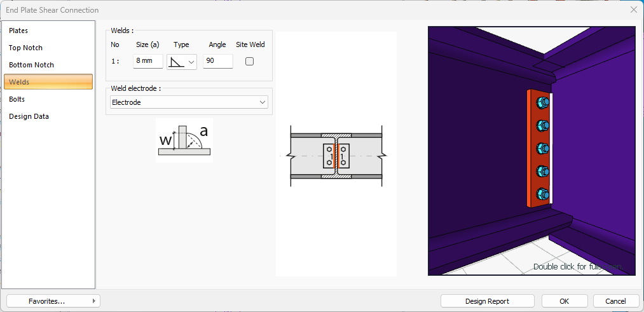
Task: Cancel the connection dialog
Action: (x=615, y=301)
